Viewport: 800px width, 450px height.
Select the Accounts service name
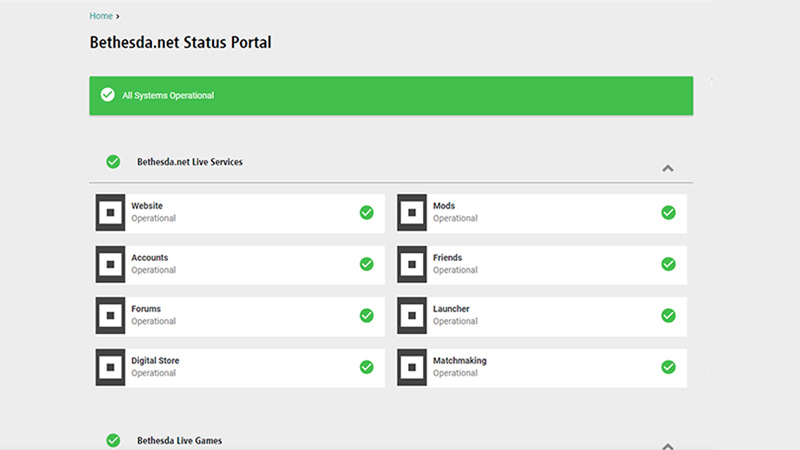(x=149, y=258)
